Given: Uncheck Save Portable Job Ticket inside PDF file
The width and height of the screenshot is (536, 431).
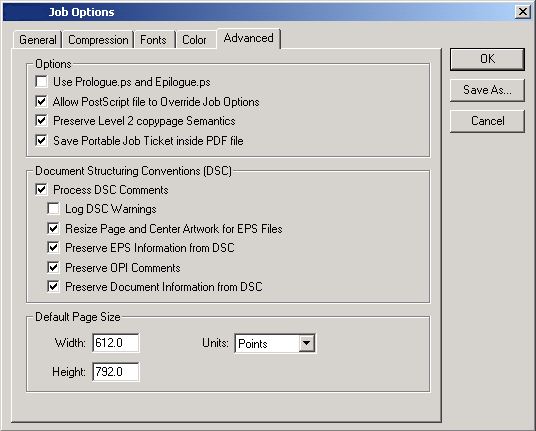Looking at the screenshot, I should [x=41, y=140].
